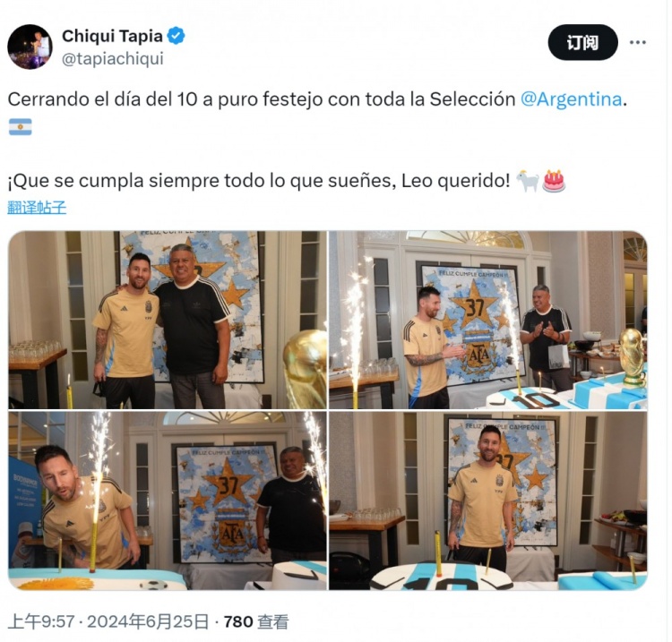This screenshot has height=642, width=672.
Task: Translate the post via 翻译帖子
Action: tap(37, 208)
